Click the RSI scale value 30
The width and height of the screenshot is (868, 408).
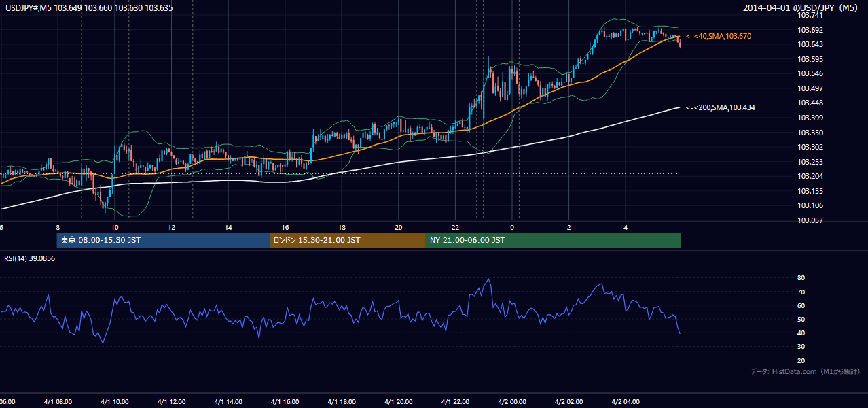click(801, 347)
